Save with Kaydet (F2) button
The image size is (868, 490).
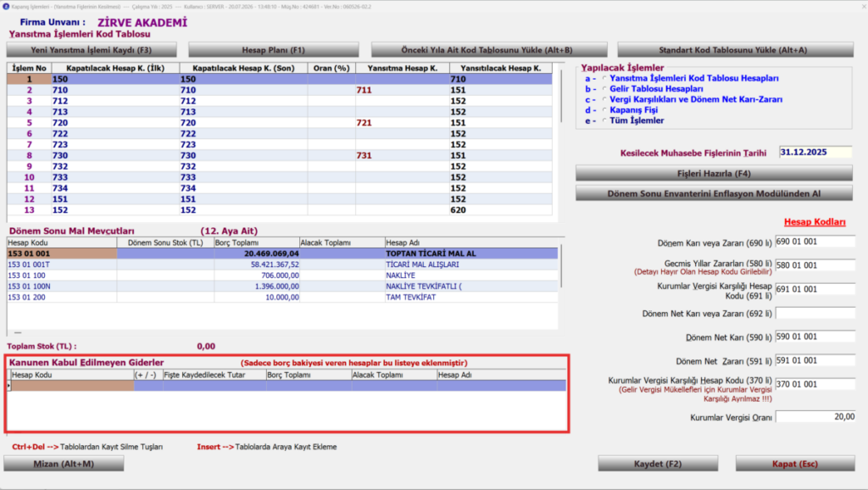coord(658,464)
